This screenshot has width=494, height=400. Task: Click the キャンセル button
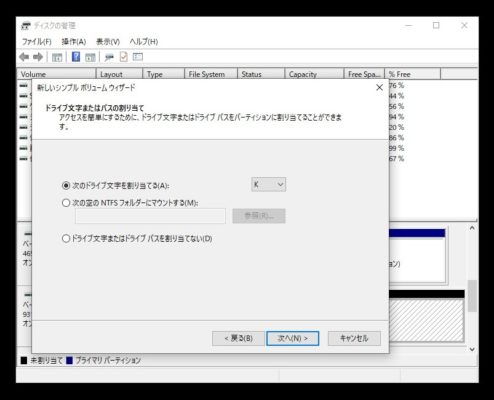click(354, 338)
